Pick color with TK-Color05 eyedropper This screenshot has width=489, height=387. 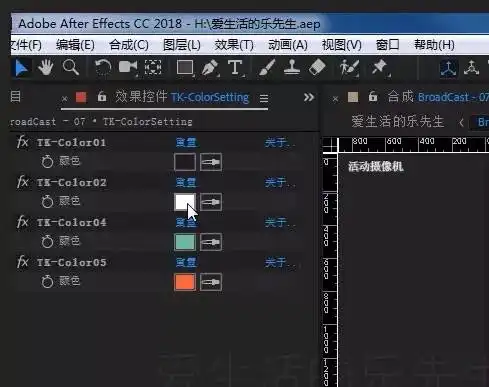point(211,282)
